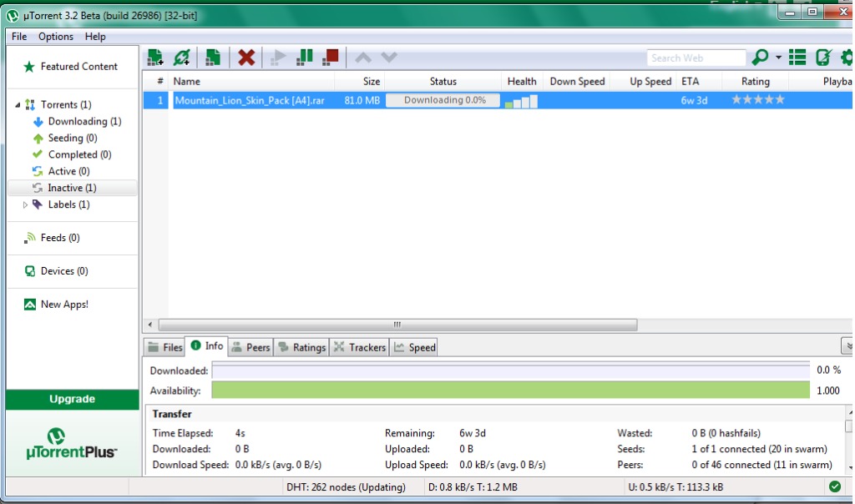Click the star rating on the torrent
Viewport: 855px width, 504px height.
tap(758, 99)
